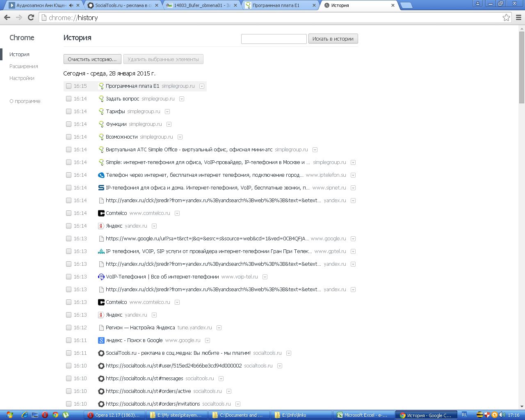The width and height of the screenshot is (525, 420).
Task: Tick the Возможности entry checkbox
Action: click(68, 137)
